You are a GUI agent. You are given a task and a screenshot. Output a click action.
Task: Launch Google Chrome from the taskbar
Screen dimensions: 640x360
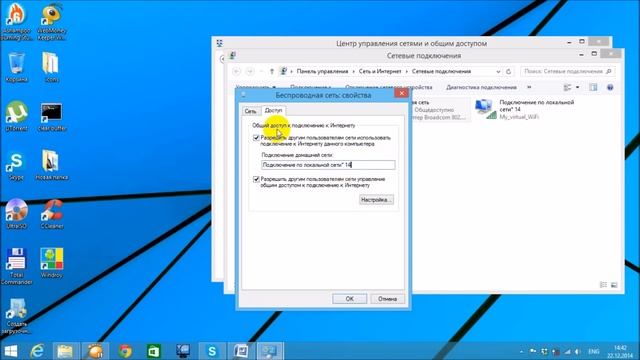[x=125, y=351]
